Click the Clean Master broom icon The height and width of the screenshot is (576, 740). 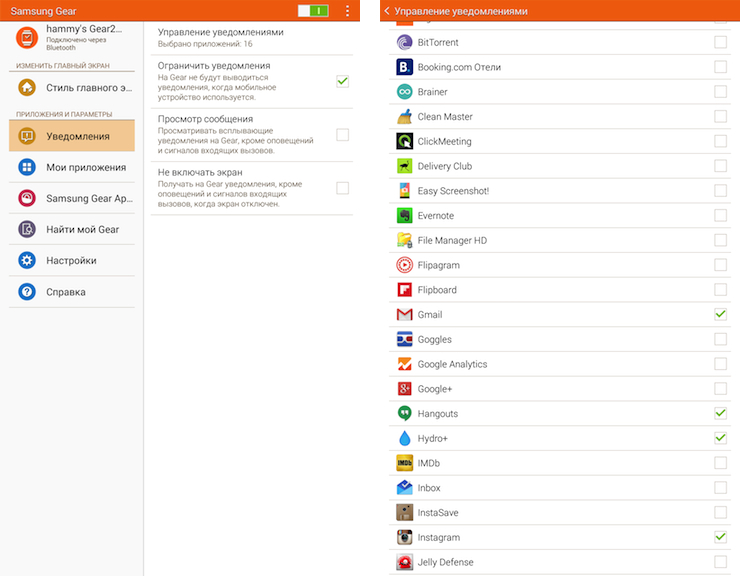coord(404,117)
